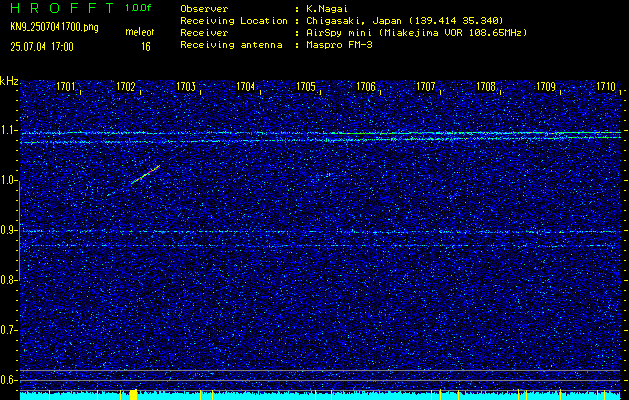Click the Receiving antenna label

click(231, 45)
